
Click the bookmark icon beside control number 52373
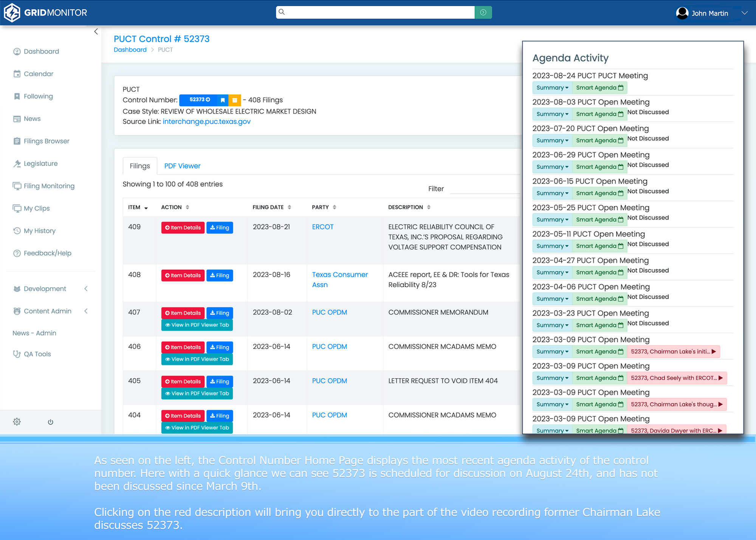click(223, 100)
